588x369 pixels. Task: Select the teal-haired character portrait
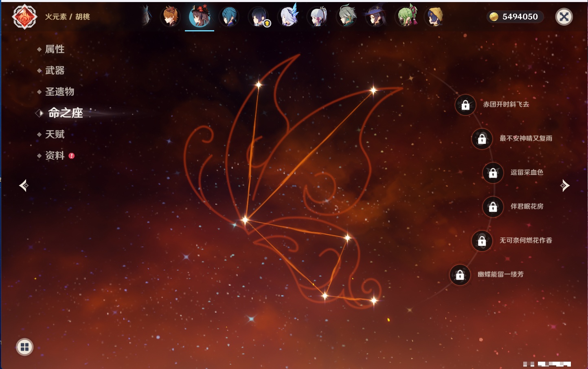229,17
